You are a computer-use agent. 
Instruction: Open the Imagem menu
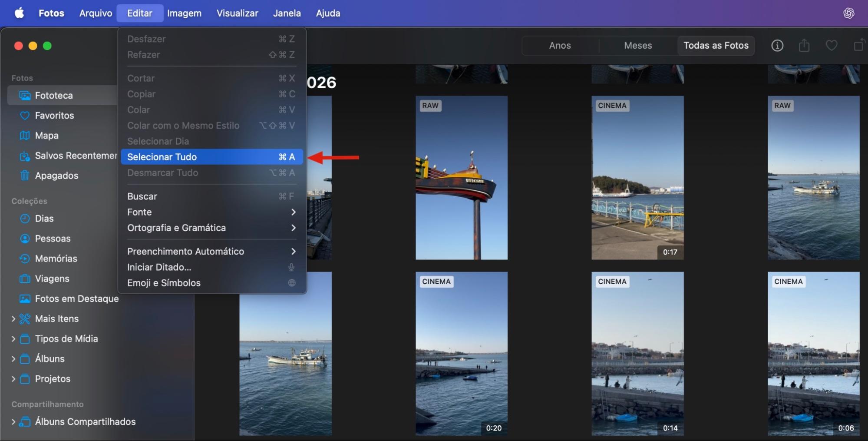(x=184, y=13)
